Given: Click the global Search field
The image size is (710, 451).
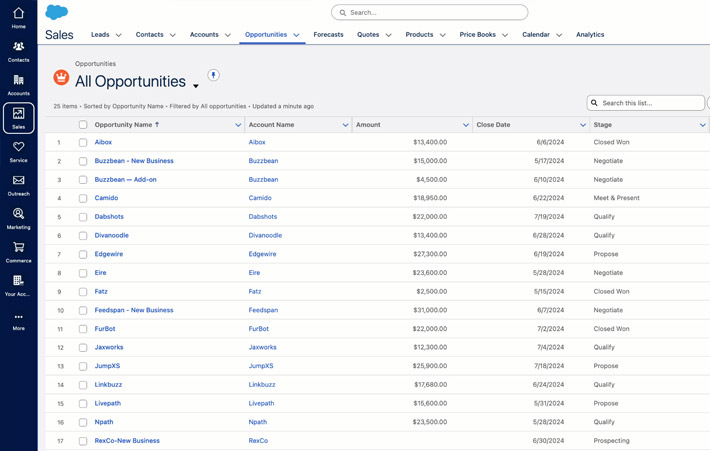Looking at the screenshot, I should point(429,13).
